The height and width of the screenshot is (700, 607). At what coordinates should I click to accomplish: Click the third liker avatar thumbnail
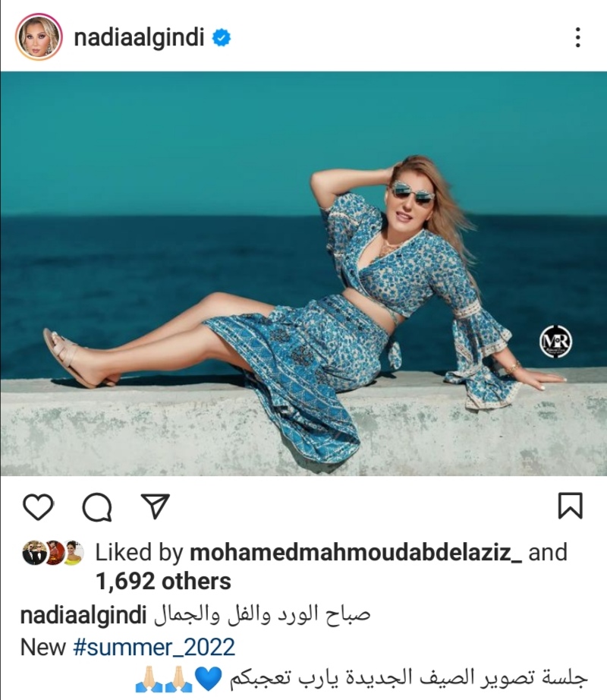pos(73,553)
